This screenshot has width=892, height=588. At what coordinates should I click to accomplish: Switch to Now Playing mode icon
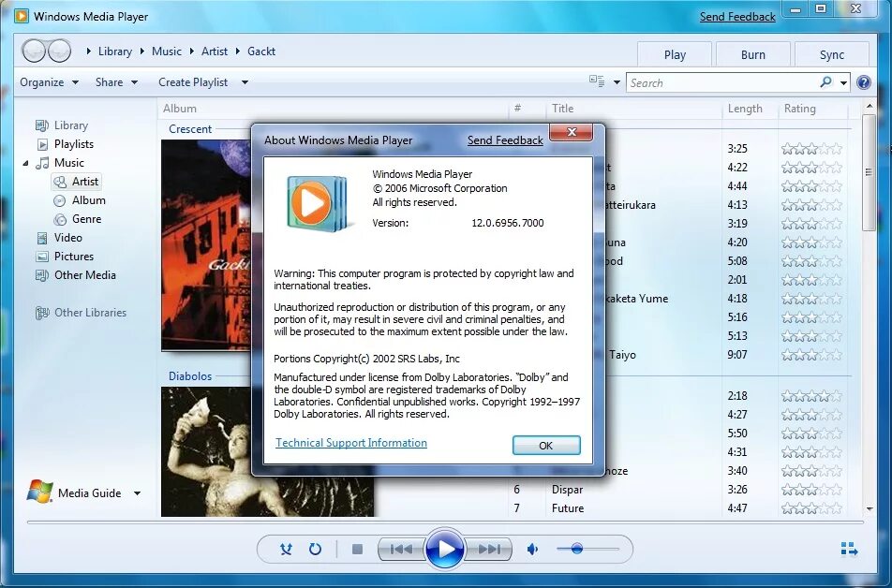[849, 549]
